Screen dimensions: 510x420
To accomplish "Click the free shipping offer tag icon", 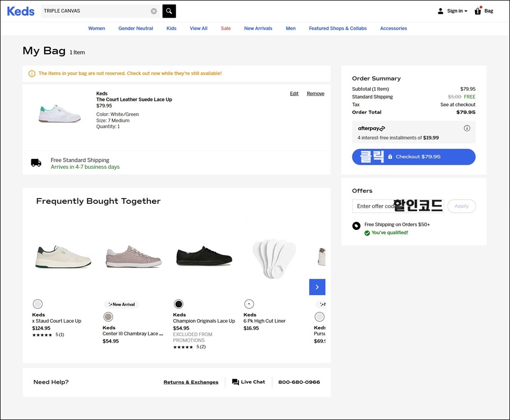I will [x=356, y=226].
